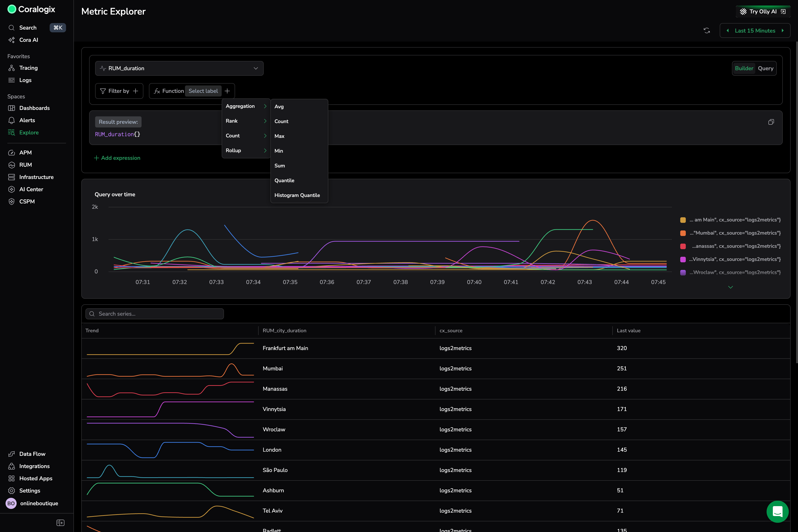Open Tracing from favorites sidebar

pyautogui.click(x=28, y=68)
